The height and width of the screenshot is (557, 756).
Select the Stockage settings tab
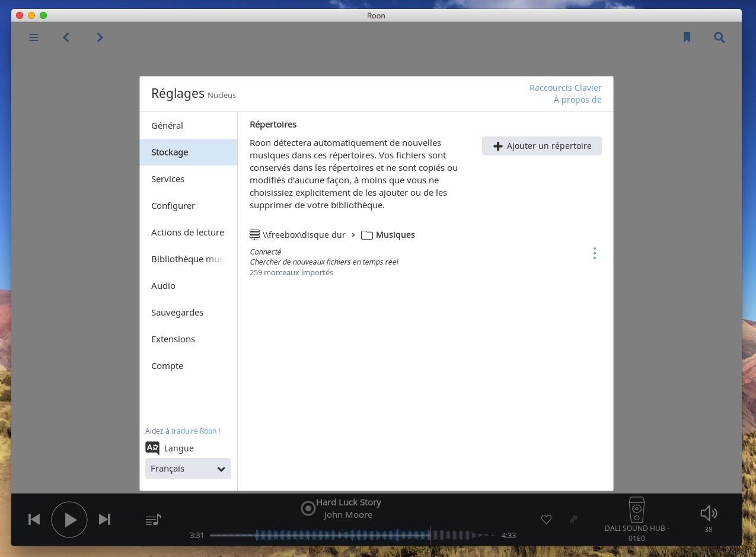click(x=189, y=152)
